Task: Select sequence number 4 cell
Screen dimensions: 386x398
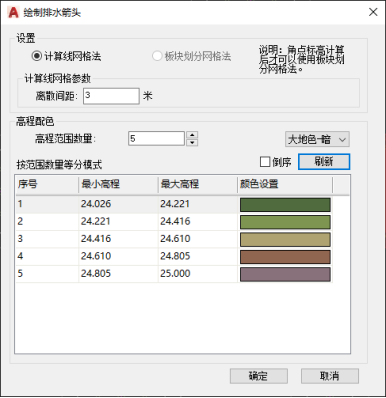Action: [x=47, y=256]
